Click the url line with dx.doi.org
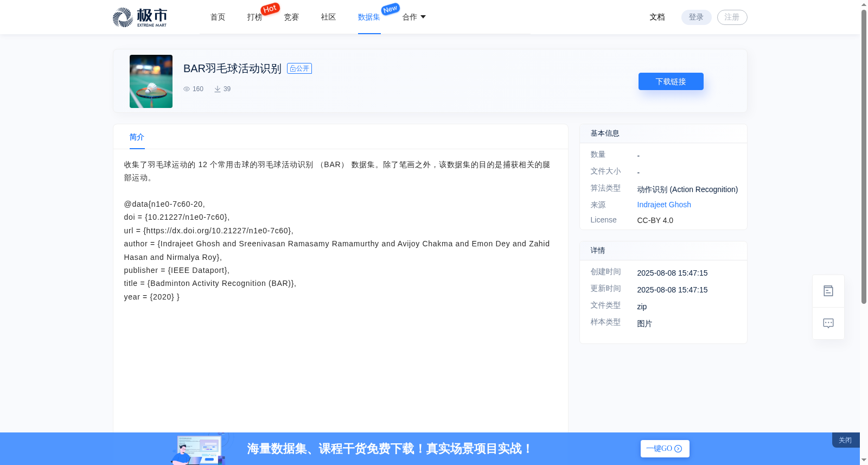Screen dimensions: 868x465 point(209,231)
